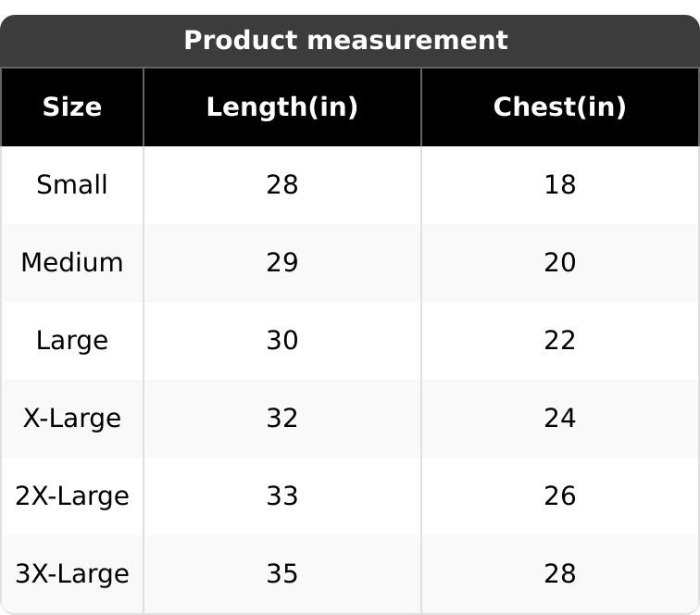Viewport: 700px width, 615px height.
Task: Click the Small length value 28
Action: click(x=281, y=185)
